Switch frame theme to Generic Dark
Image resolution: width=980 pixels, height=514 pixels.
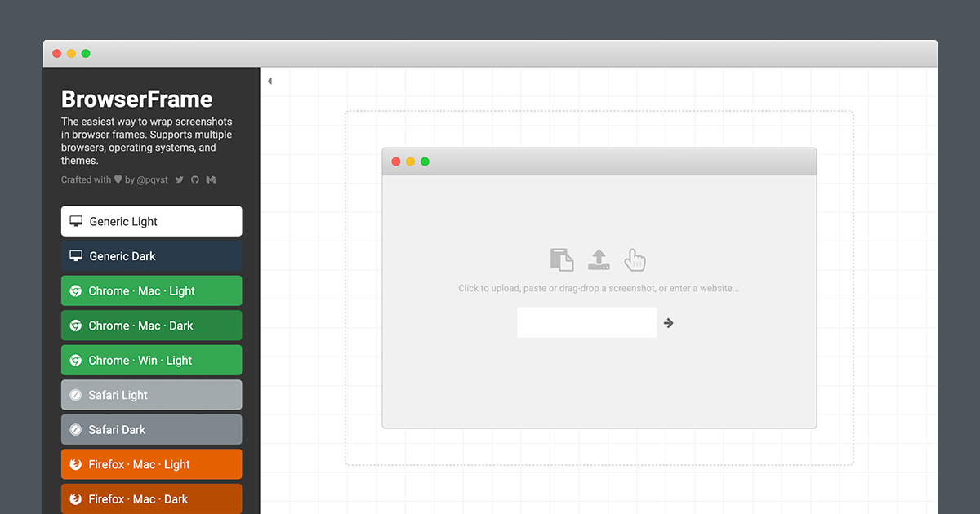coord(151,255)
